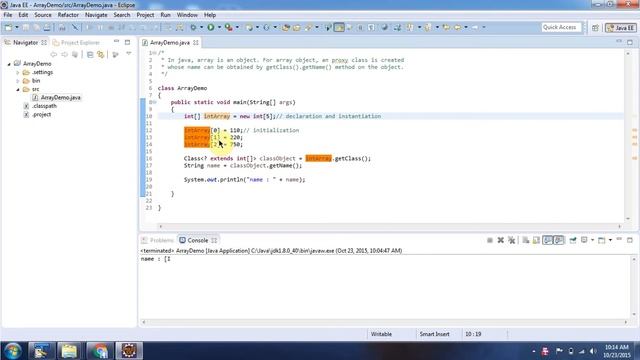The width and height of the screenshot is (640, 360).
Task: Click the Print toolbar icon
Action: tap(47, 27)
